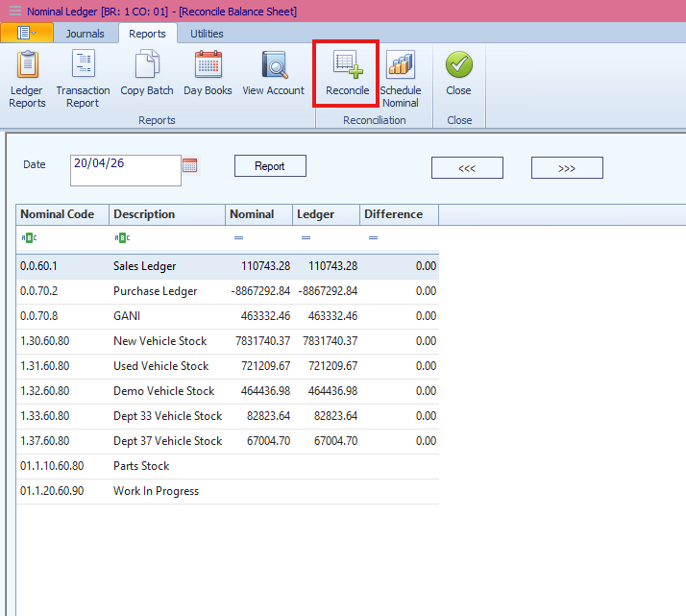The width and height of the screenshot is (686, 616).
Task: Go to next period with >>> button
Action: (567, 168)
